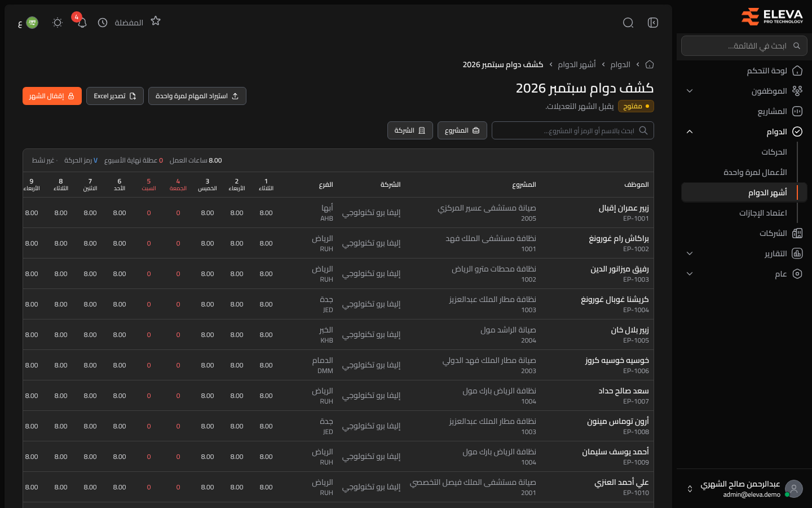This screenshot has width=812, height=508.
Task: Click branch code DMM in table
Action: tap(325, 371)
